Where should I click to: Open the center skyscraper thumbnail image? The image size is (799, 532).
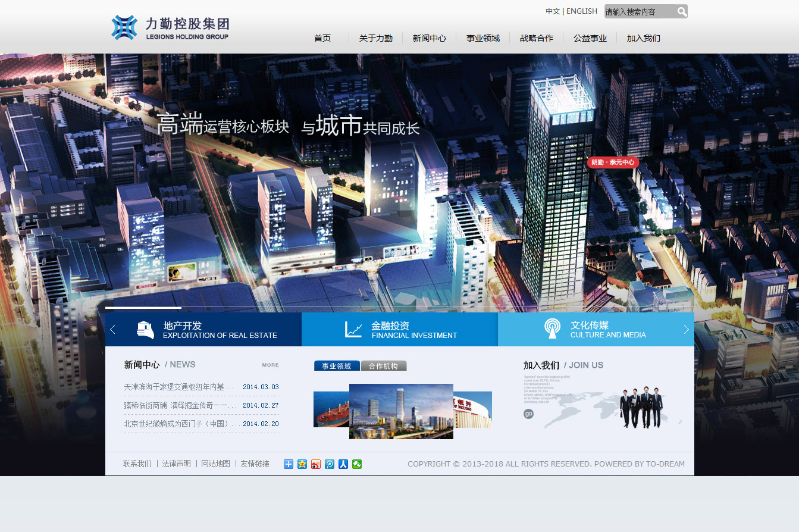point(401,411)
